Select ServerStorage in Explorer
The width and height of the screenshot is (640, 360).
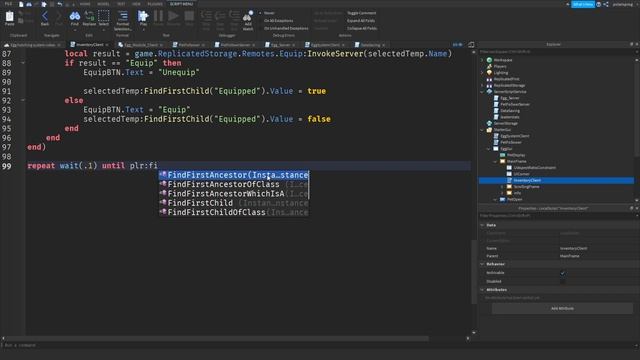[x=506, y=123]
